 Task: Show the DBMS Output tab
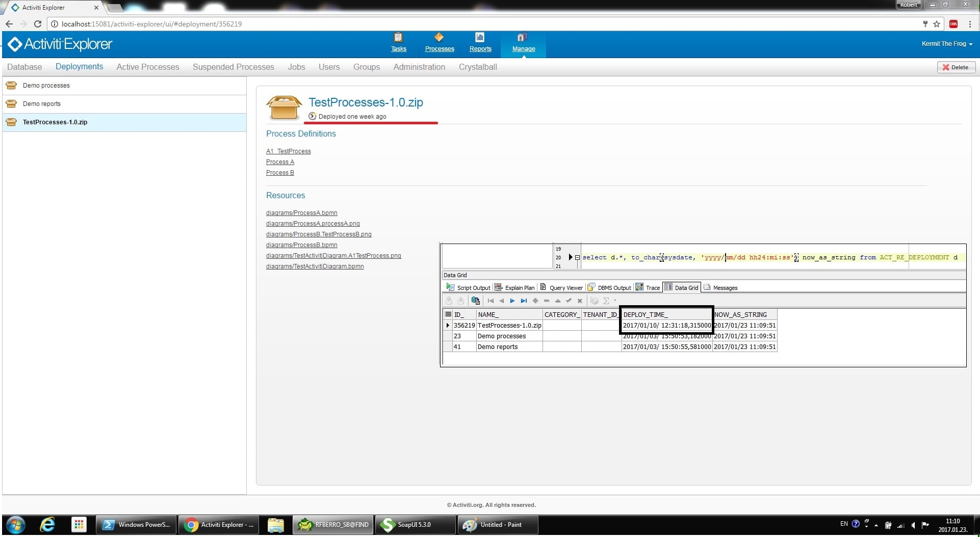(609, 287)
